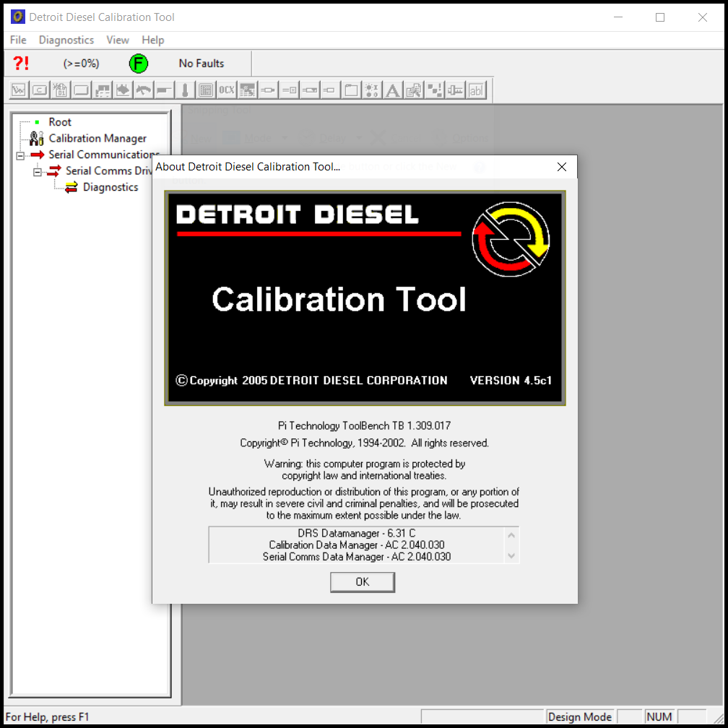Click the green F fault indicator
Screen dimensions: 728x728
coord(138,64)
